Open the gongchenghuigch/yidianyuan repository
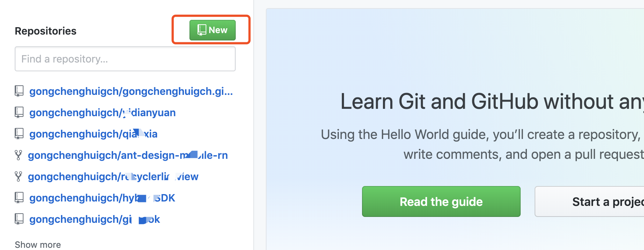Screen dimensions: 644x250 [102, 113]
